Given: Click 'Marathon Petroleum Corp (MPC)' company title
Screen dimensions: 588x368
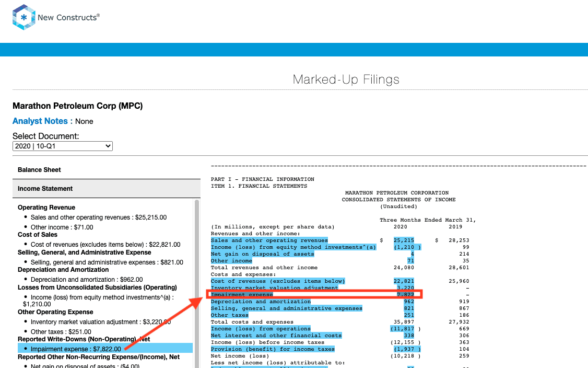Looking at the screenshot, I should [x=78, y=106].
